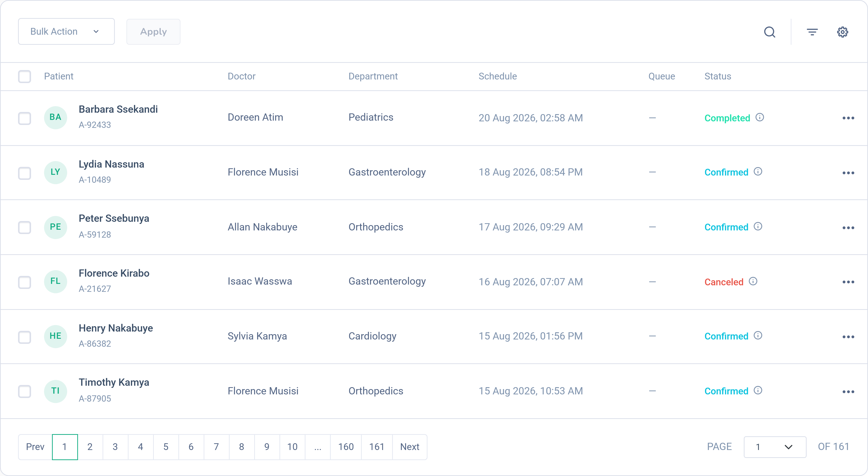Jump to page 2
868x476 pixels.
pyautogui.click(x=90, y=447)
